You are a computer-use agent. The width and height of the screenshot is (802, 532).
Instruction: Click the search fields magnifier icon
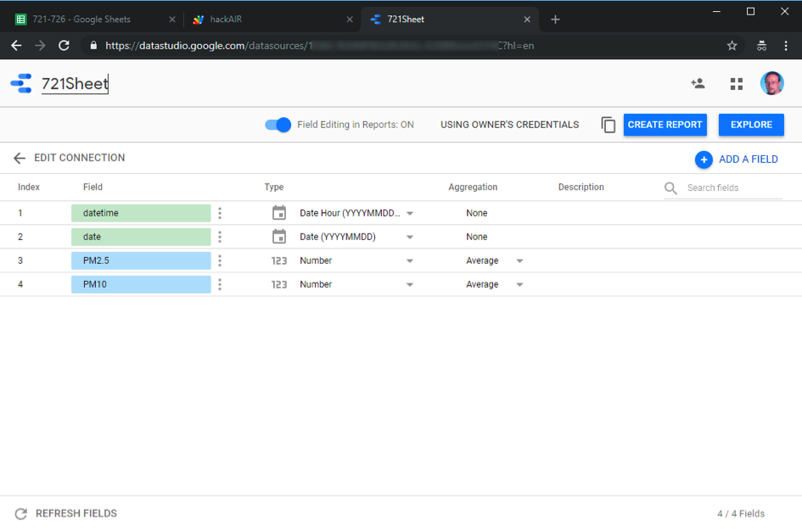click(x=670, y=188)
